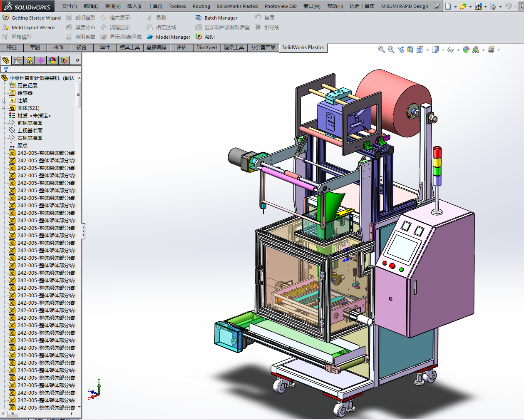Viewport: 524px width, 420px height.
Task: Launch the Getting Started Wizard
Action: 36,18
